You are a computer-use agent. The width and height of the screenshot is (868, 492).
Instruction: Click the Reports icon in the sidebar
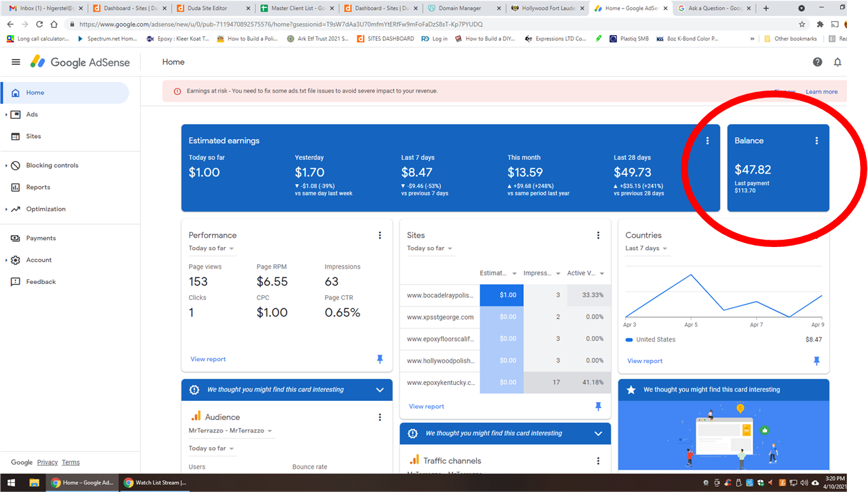tap(15, 188)
